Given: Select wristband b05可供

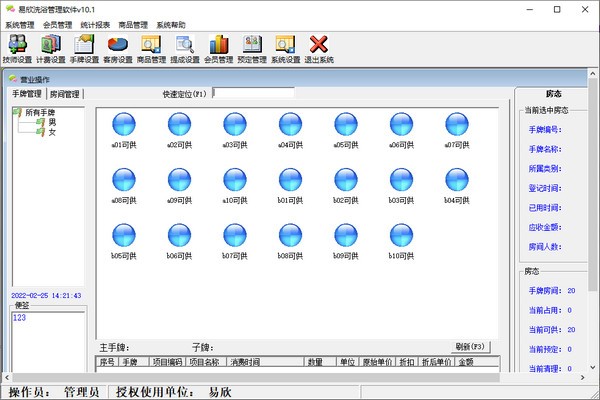Looking at the screenshot, I should click(124, 241).
